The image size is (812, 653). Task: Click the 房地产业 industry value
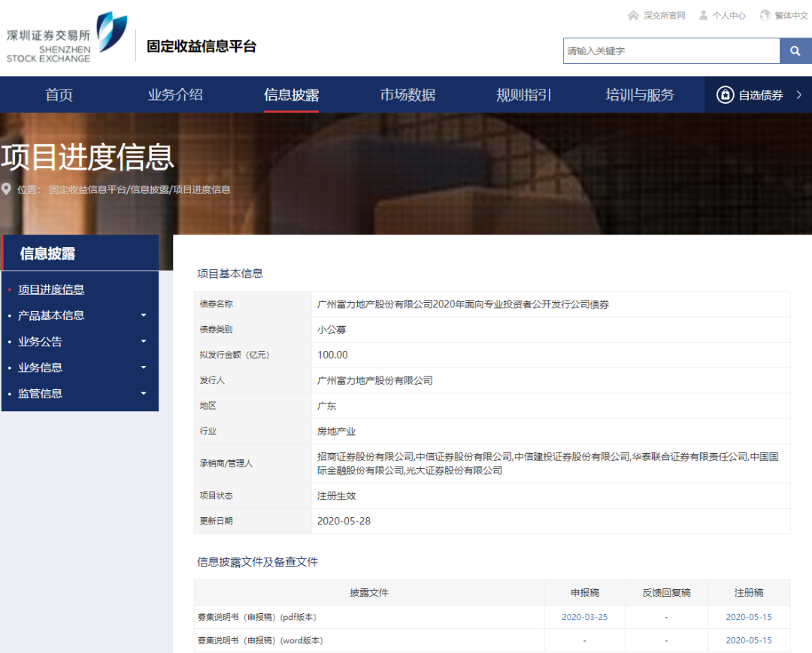(x=336, y=431)
